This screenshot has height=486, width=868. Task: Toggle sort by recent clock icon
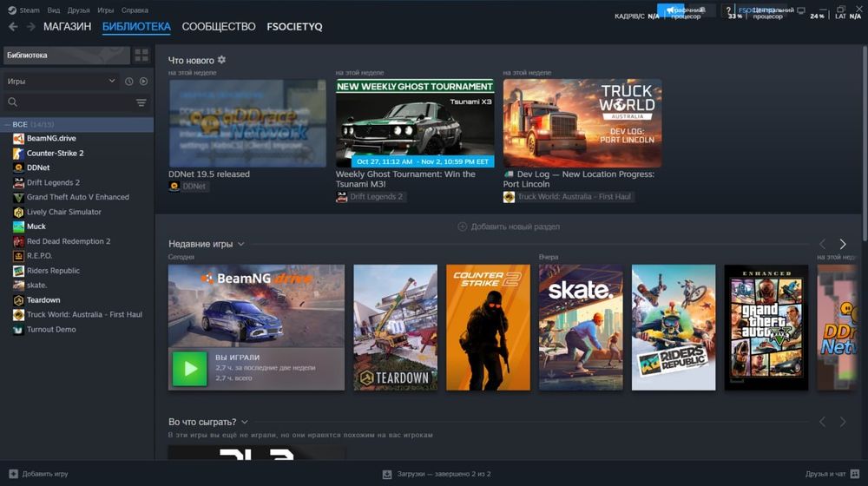click(129, 82)
